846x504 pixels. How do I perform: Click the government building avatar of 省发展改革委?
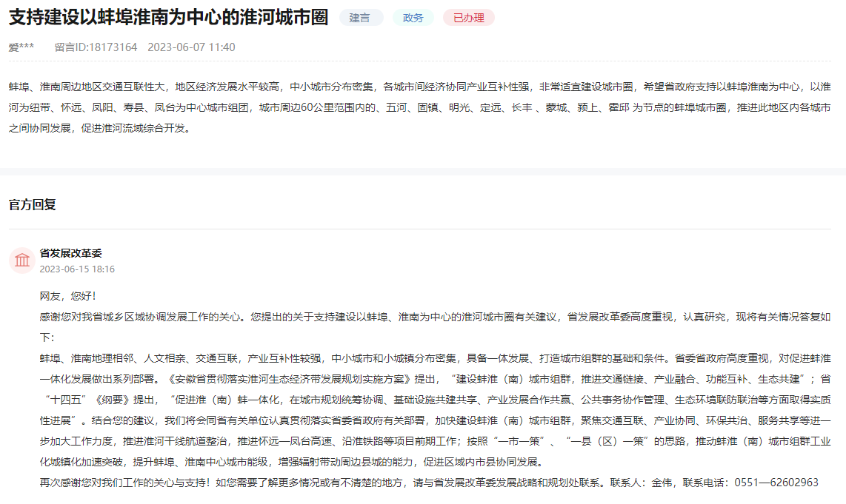pyautogui.click(x=22, y=259)
